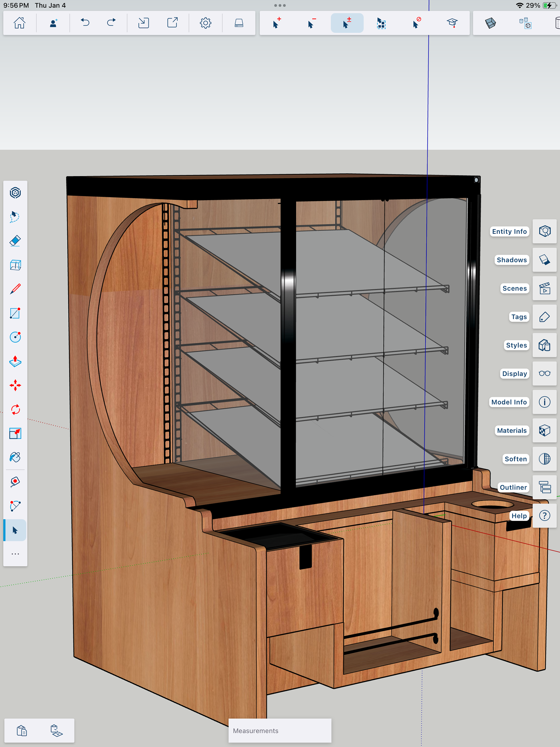Open the Materials panel icon
Screen dimensions: 560x747
[544, 430]
